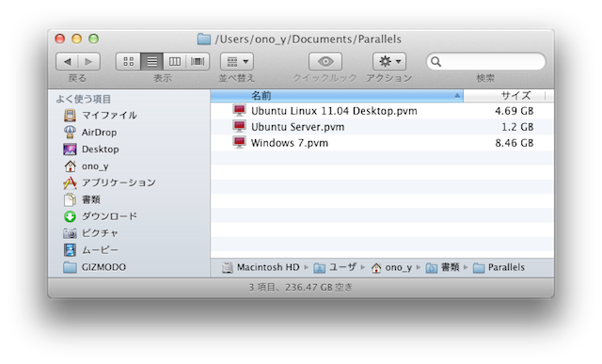Screen dimensions: 602x364
Task: Click 書類 in the path bar
Action: (450, 267)
